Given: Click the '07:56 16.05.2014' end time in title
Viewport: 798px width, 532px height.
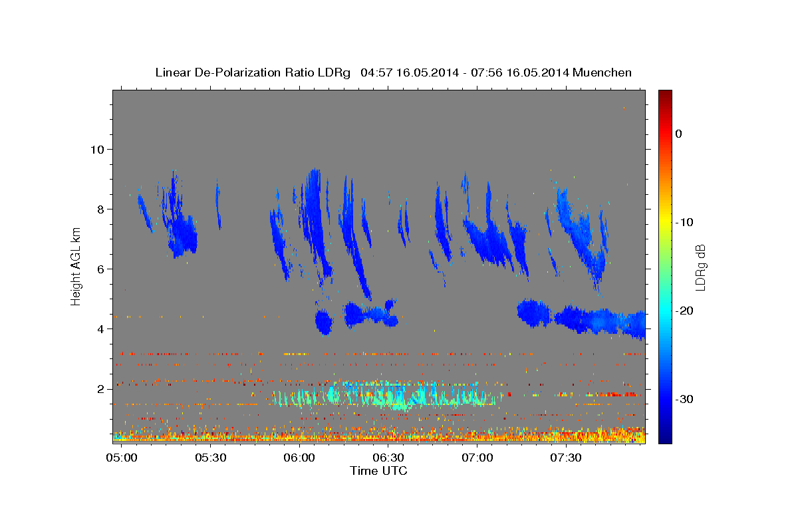Looking at the screenshot, I should (519, 72).
